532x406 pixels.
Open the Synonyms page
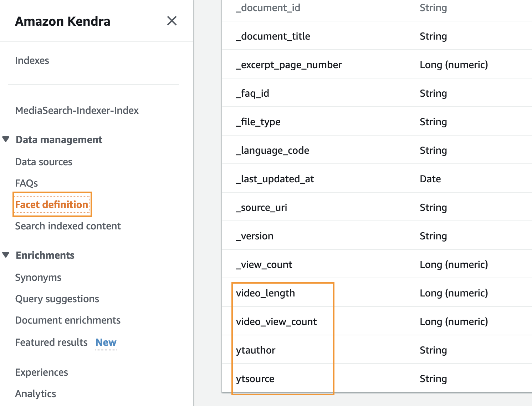pyautogui.click(x=38, y=278)
